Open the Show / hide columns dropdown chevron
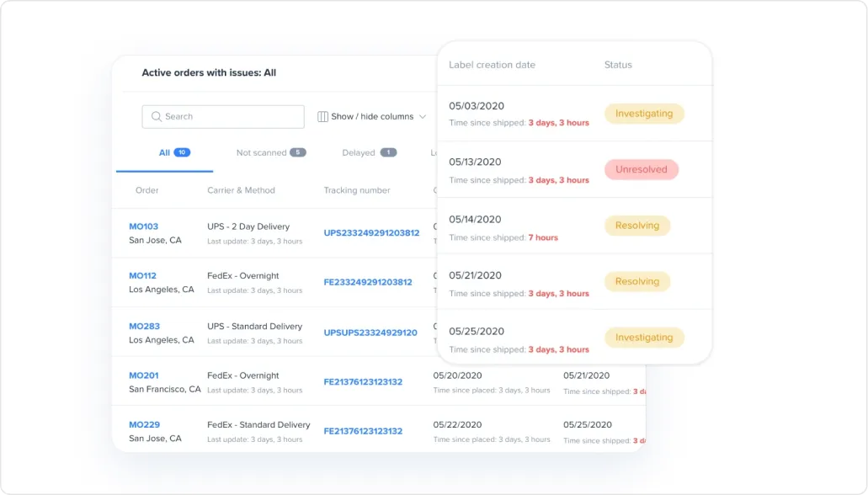This screenshot has width=868, height=495. (420, 117)
